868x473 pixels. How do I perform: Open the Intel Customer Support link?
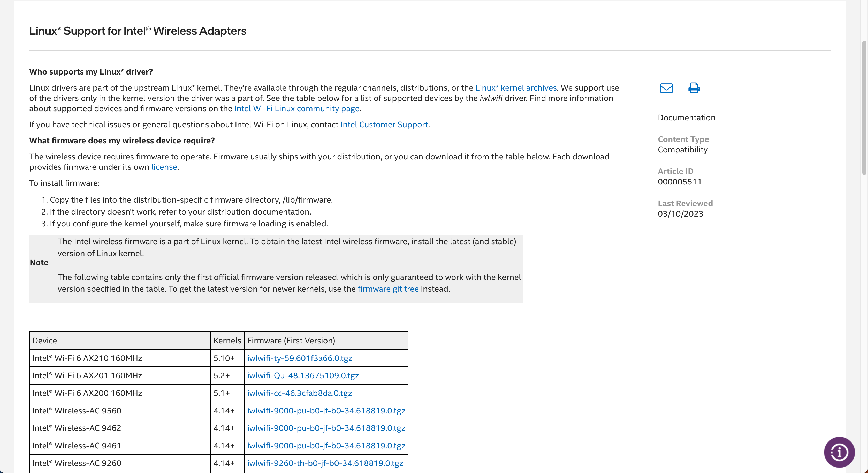384,124
